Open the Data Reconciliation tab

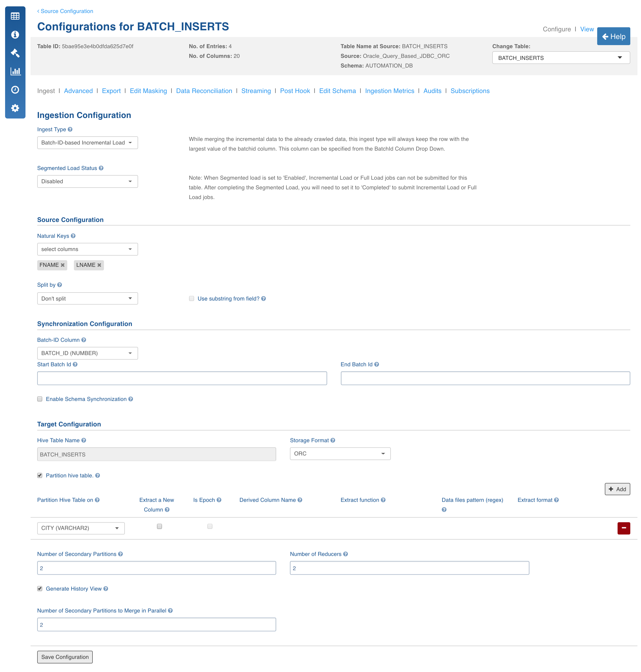pos(204,90)
